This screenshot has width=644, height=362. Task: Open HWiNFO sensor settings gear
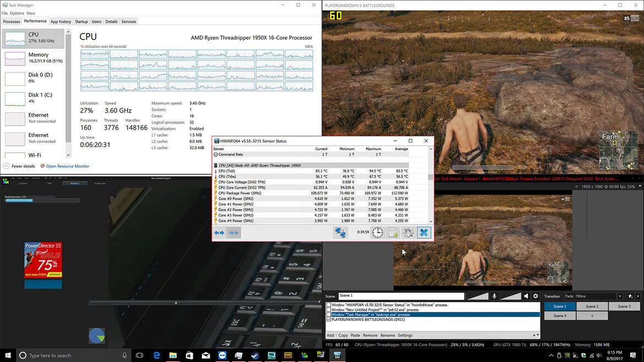(x=408, y=233)
